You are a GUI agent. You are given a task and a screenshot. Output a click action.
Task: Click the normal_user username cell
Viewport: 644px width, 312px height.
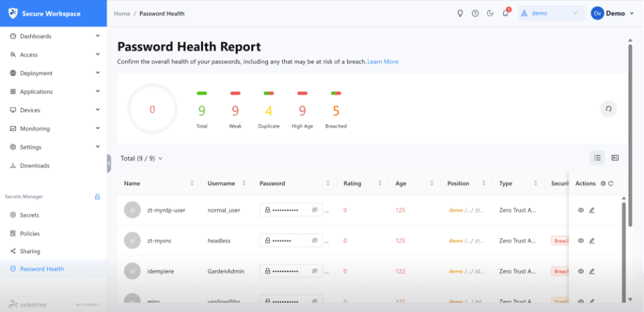(x=224, y=210)
